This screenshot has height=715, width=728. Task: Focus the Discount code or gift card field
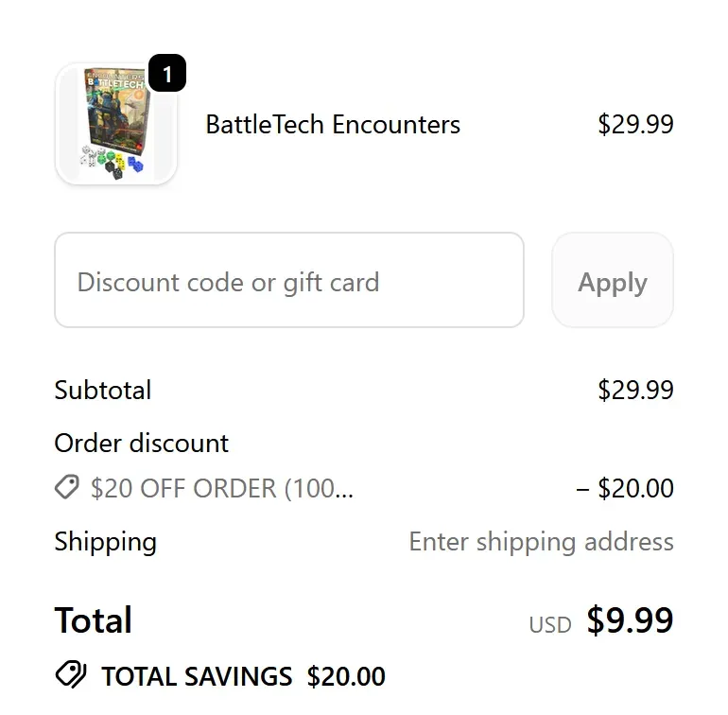tap(288, 281)
